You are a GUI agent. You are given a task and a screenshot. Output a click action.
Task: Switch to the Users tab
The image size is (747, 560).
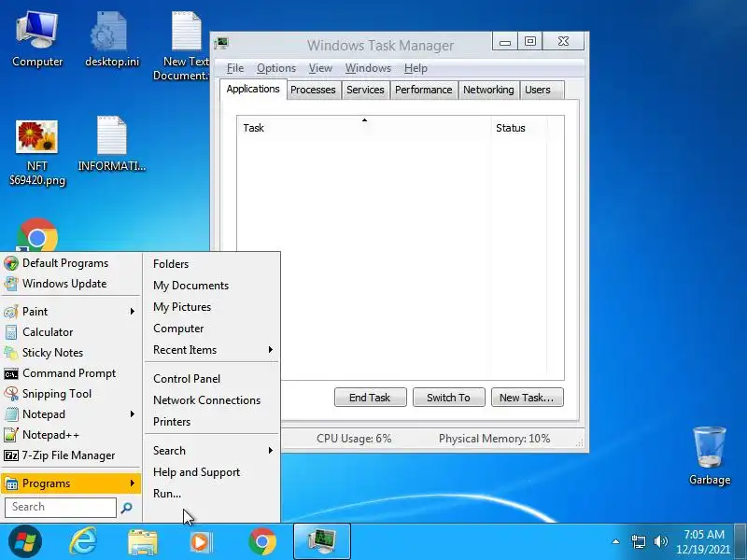543,90
